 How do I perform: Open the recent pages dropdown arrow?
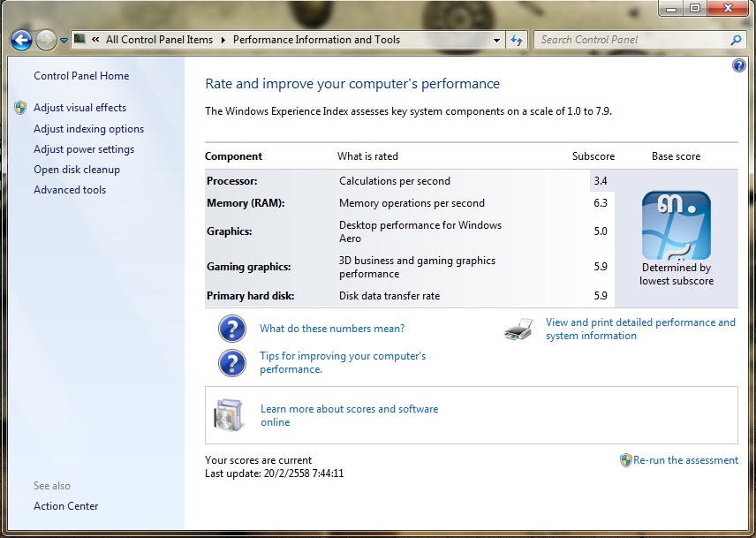tap(64, 41)
